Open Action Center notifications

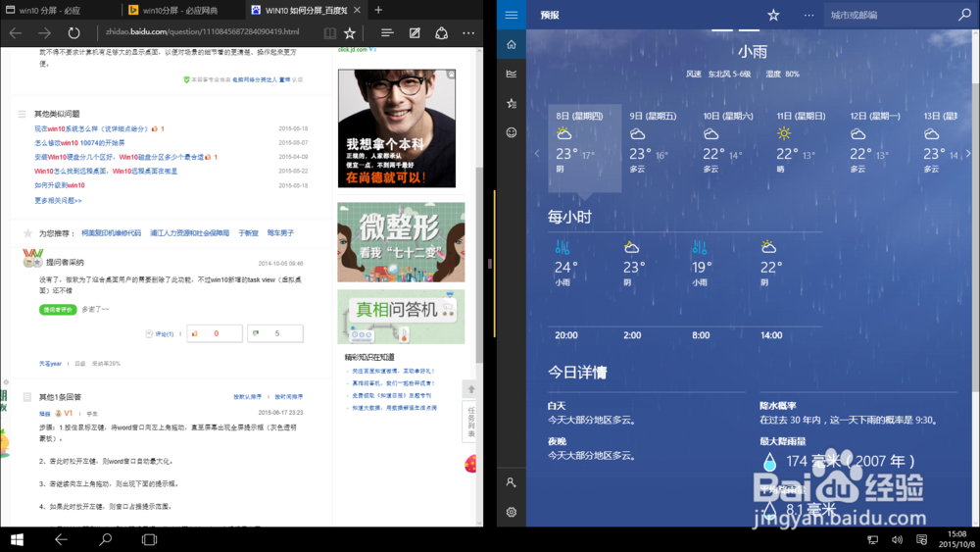[x=922, y=540]
